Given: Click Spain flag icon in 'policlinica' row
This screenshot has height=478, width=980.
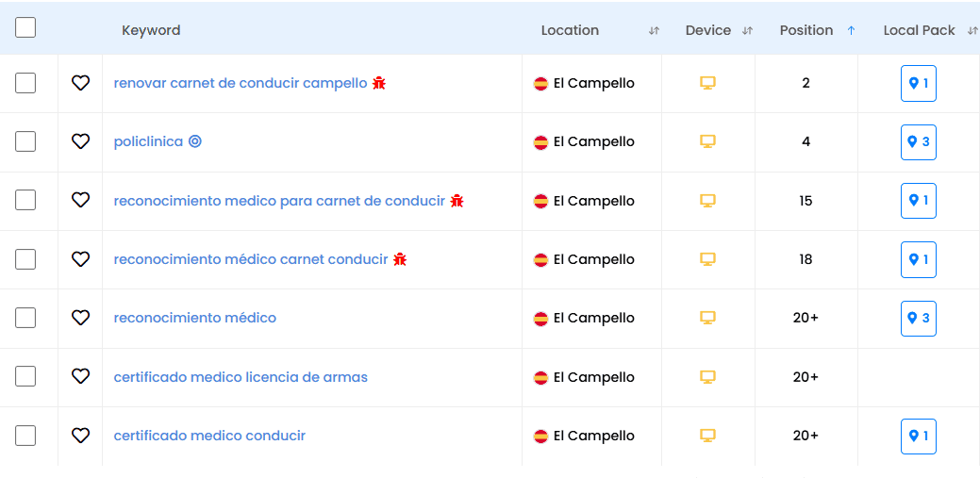Looking at the screenshot, I should [x=540, y=142].
